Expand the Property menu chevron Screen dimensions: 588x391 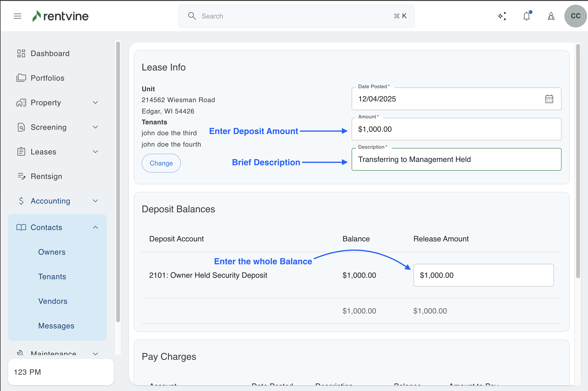click(x=95, y=103)
